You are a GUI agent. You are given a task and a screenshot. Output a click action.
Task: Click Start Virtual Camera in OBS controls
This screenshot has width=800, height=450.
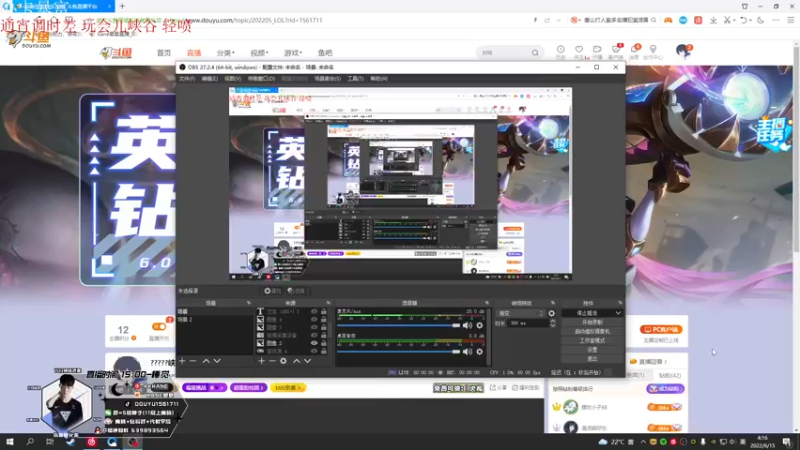(x=592, y=332)
